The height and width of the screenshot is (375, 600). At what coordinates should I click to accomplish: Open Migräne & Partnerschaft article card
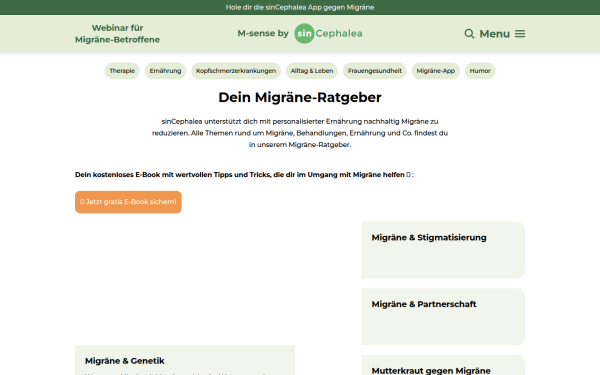(x=443, y=316)
